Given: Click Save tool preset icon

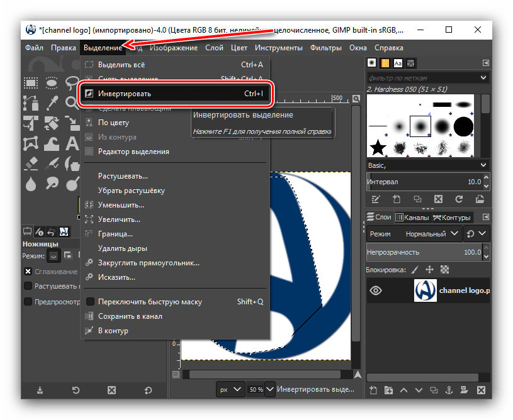Looking at the screenshot, I should point(40,390).
